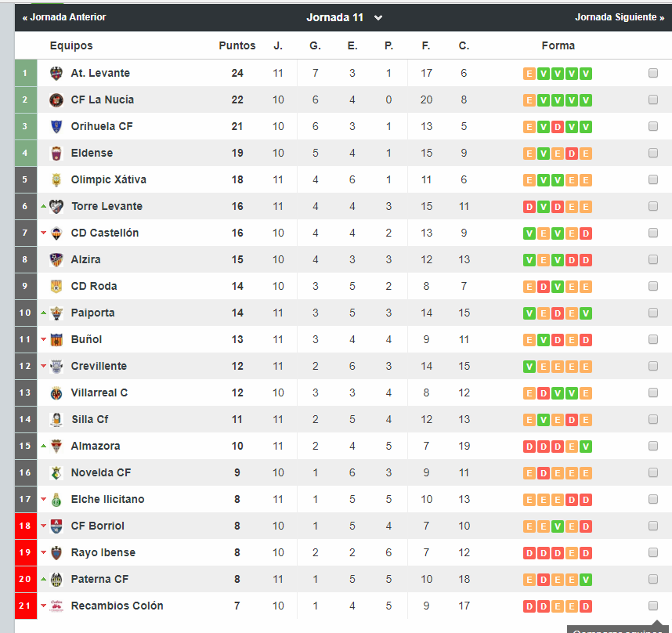Viewport: 672px width, 633px height.
Task: Sort table by Puntos column header
Action: coord(237,46)
